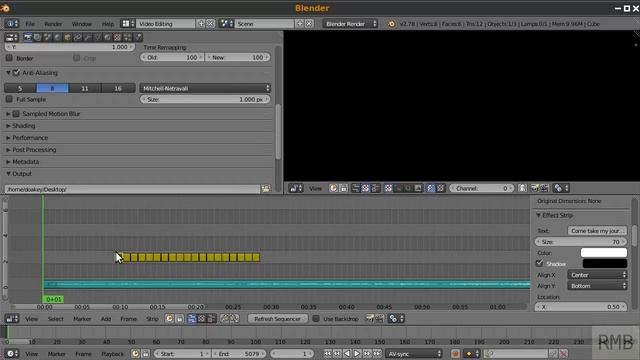Switch preview to combined Sequencer/Preview icon
Image resolution: width=640 pixels, height=360 pixels.
coord(376,188)
